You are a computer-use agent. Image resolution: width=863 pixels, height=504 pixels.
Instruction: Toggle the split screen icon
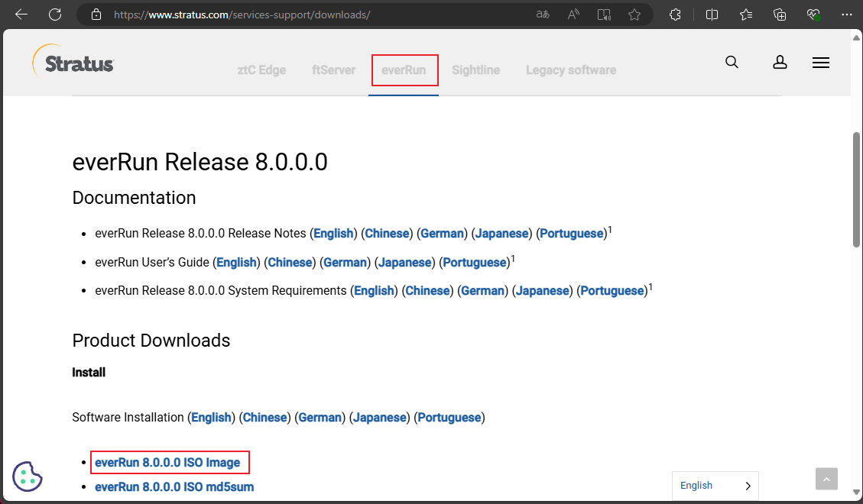pos(712,15)
